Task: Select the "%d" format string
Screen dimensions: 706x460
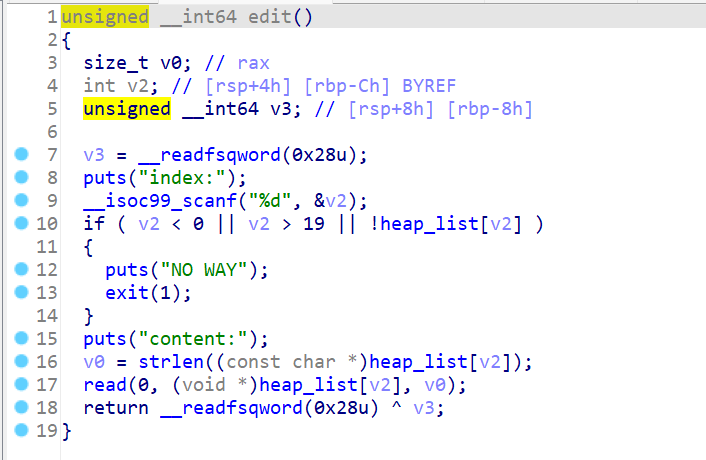Action: [x=270, y=201]
